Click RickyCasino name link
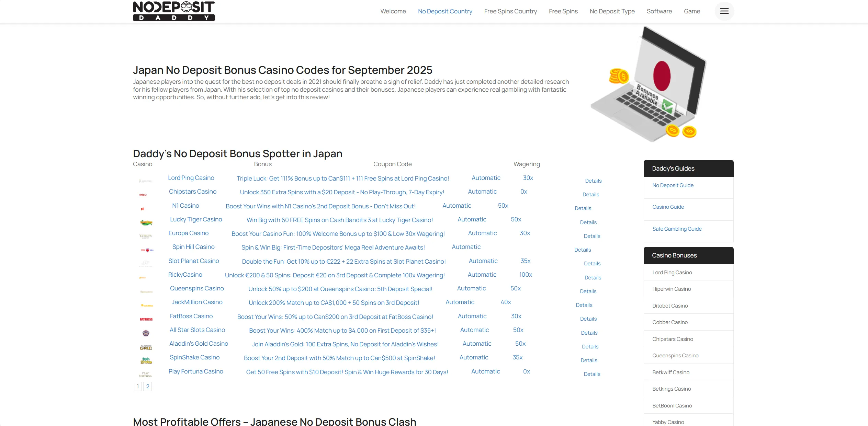Image resolution: width=868 pixels, height=426 pixels. (185, 275)
